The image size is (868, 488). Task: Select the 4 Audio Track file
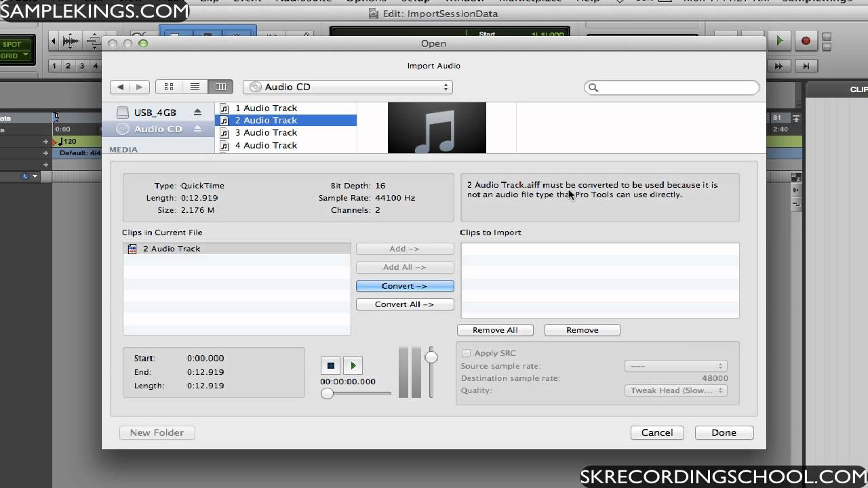285,145
